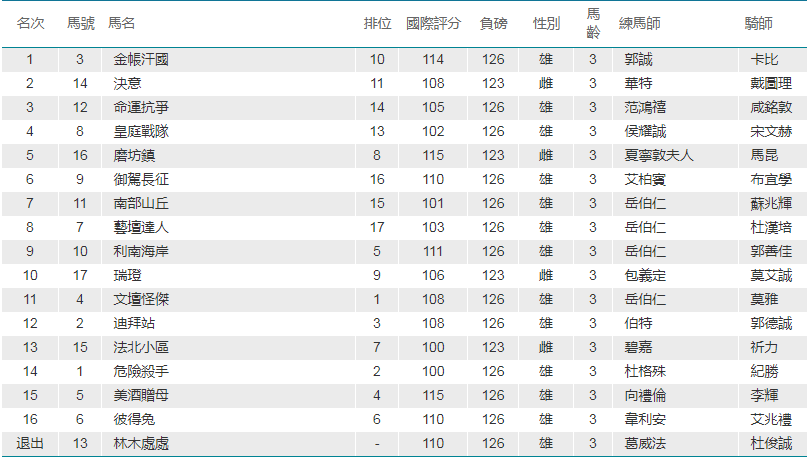Click horse name 危險殺手
Screen dimensions: 807x460
pyautogui.click(x=141, y=371)
